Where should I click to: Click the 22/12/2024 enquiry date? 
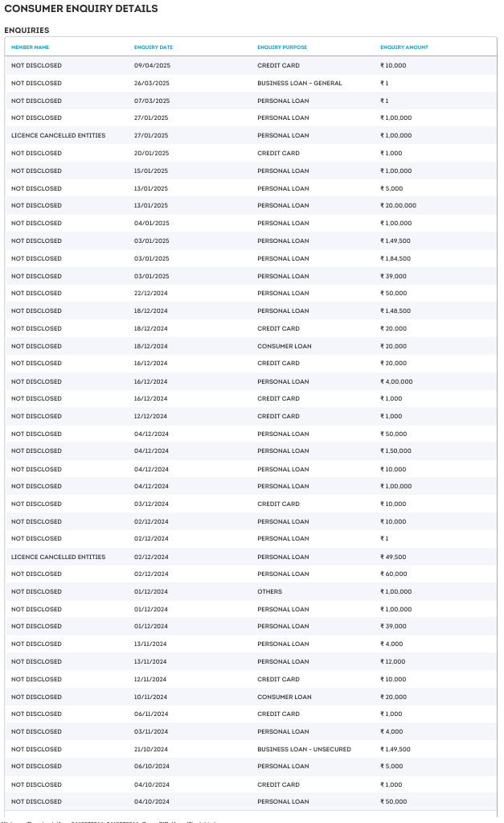150,294
